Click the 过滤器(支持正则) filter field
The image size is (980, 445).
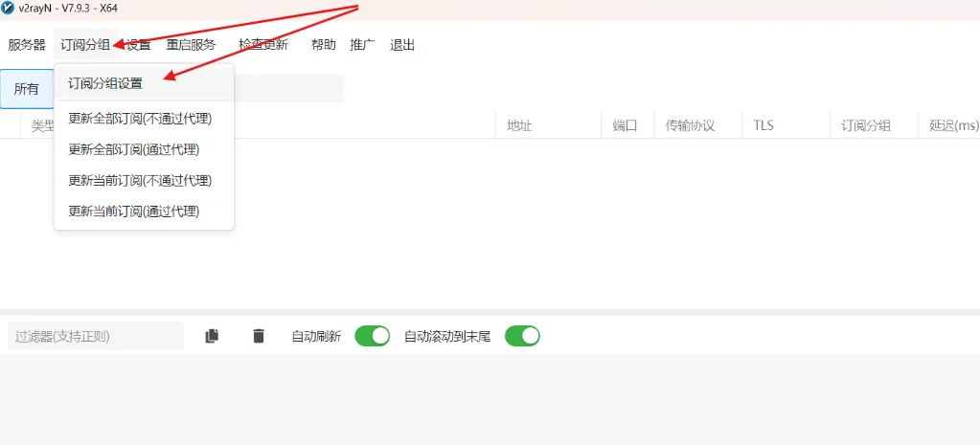click(96, 337)
